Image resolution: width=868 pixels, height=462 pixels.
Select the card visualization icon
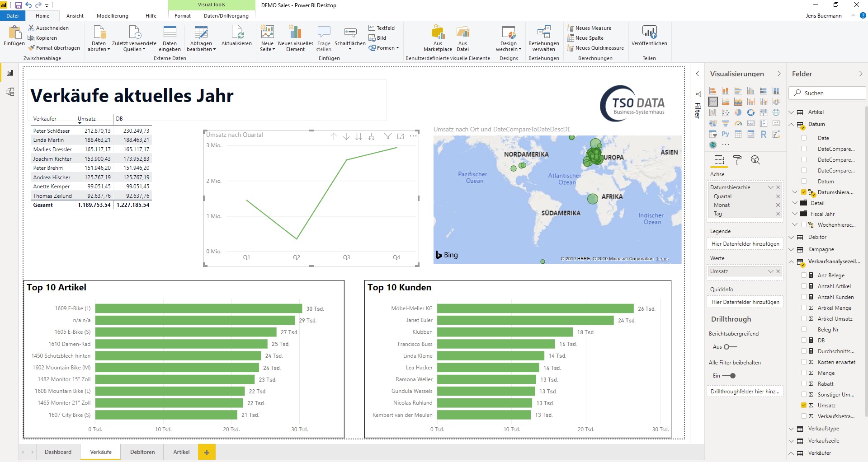(x=751, y=123)
